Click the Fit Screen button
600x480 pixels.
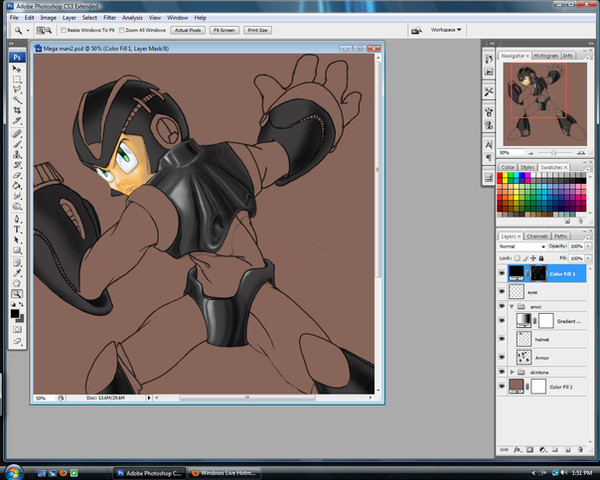(x=223, y=31)
